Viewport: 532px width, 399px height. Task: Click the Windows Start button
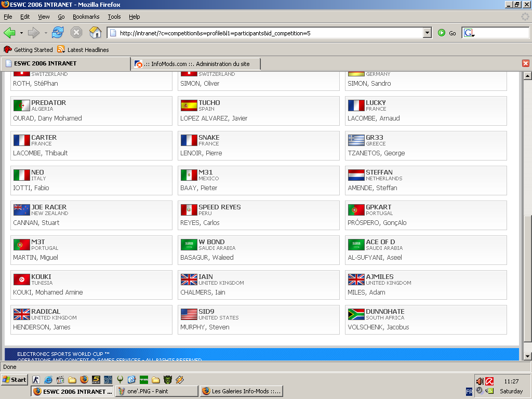coord(15,380)
